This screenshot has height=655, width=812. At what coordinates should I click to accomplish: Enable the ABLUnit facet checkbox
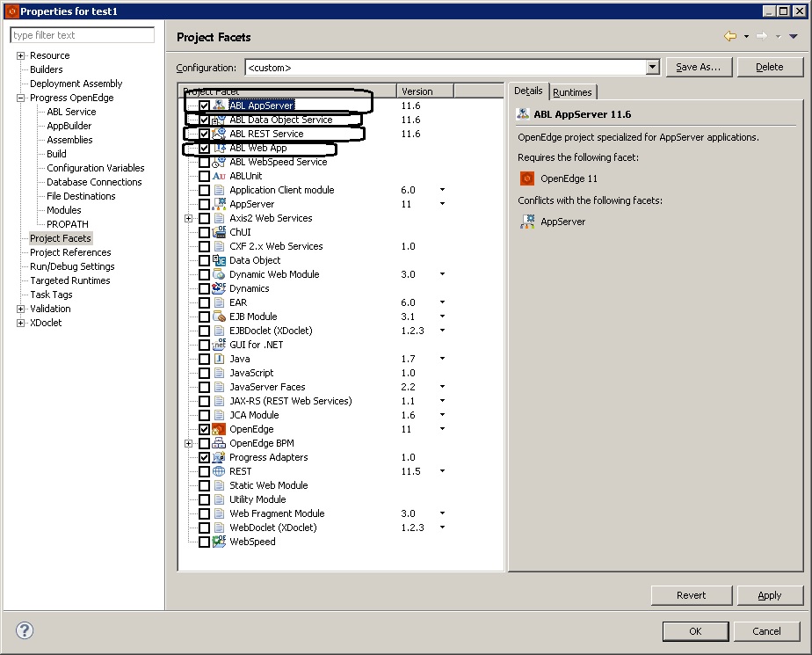205,176
